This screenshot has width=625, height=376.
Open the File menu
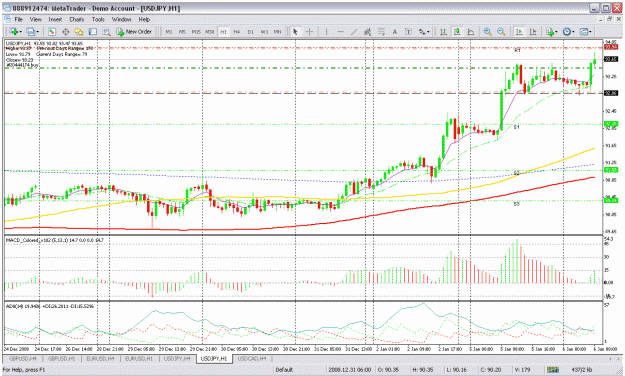pos(19,19)
